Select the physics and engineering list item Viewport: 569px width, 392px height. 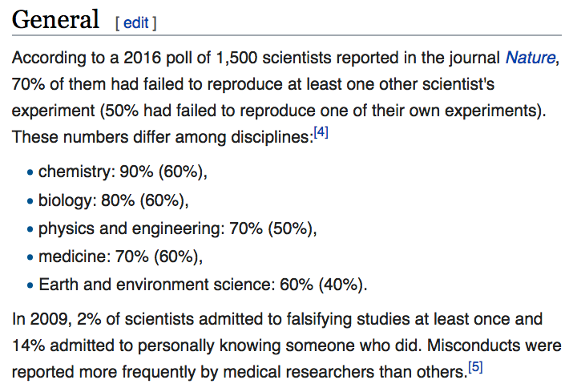pos(177,229)
